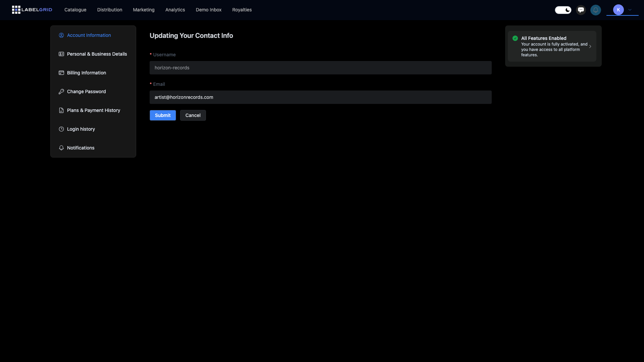The image size is (644, 362).
Task: Submit the contact info form
Action: tap(163, 115)
